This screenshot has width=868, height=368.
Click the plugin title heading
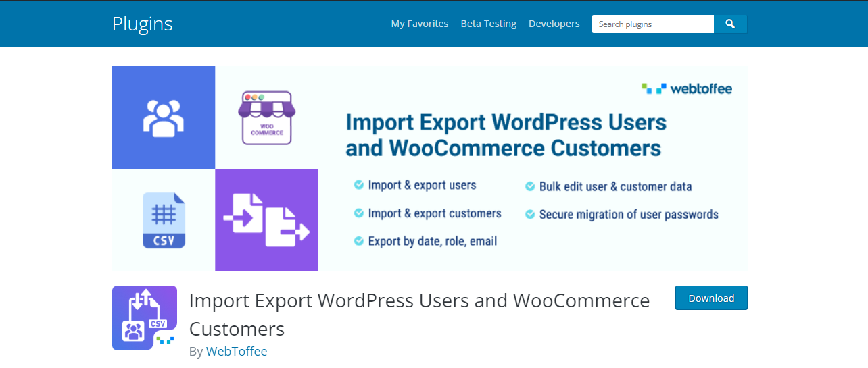click(419, 314)
